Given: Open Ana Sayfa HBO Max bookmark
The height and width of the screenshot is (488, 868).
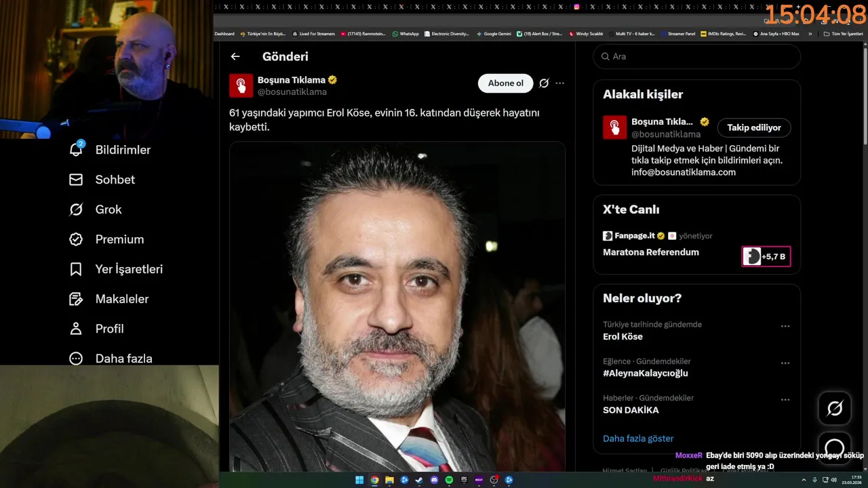Looking at the screenshot, I should click(776, 33).
